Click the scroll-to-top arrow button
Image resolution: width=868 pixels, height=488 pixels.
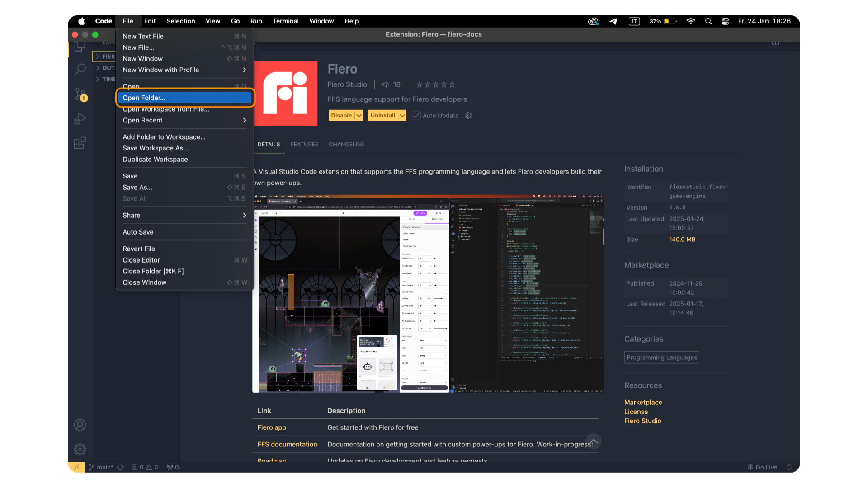tap(594, 441)
